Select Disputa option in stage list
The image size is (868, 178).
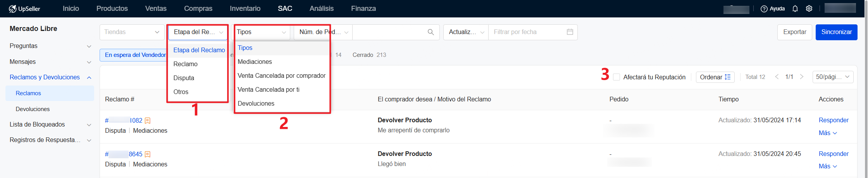click(x=198, y=78)
